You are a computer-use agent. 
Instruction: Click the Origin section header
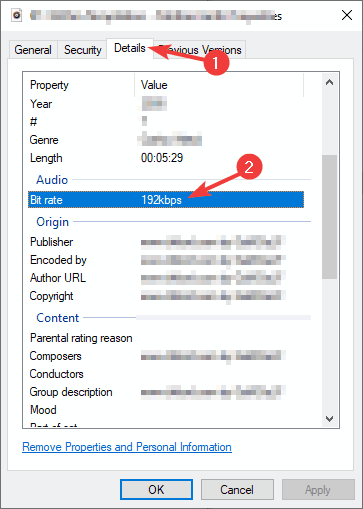click(x=52, y=222)
